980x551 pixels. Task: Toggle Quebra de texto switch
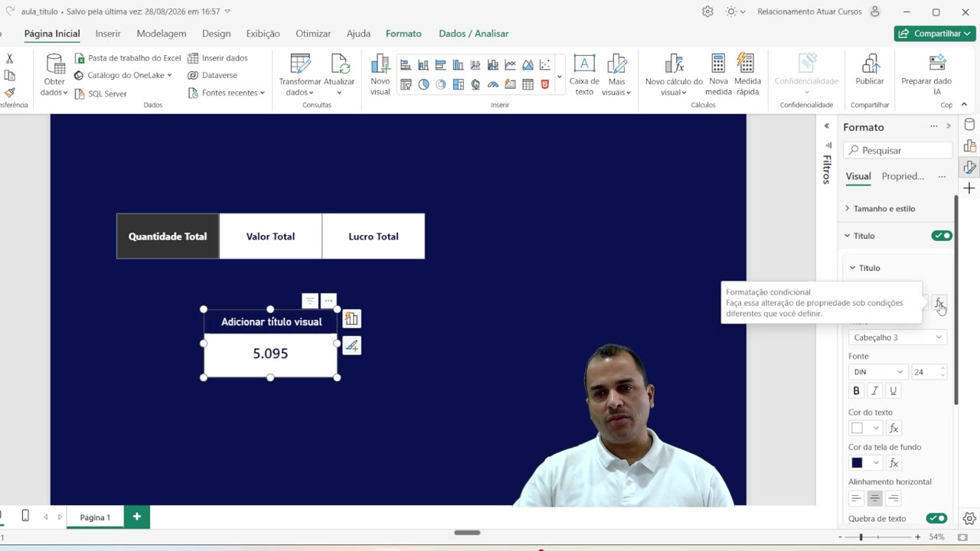(x=936, y=518)
